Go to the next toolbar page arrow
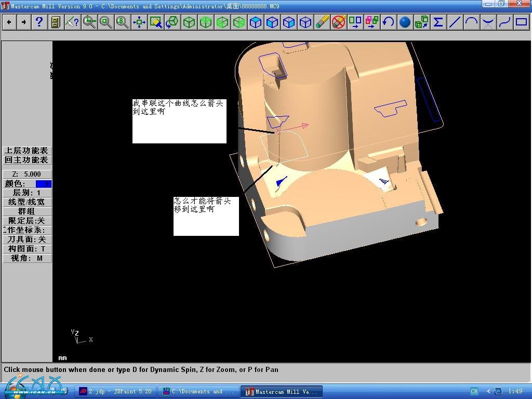532x399 pixels. pyautogui.click(x=23, y=22)
